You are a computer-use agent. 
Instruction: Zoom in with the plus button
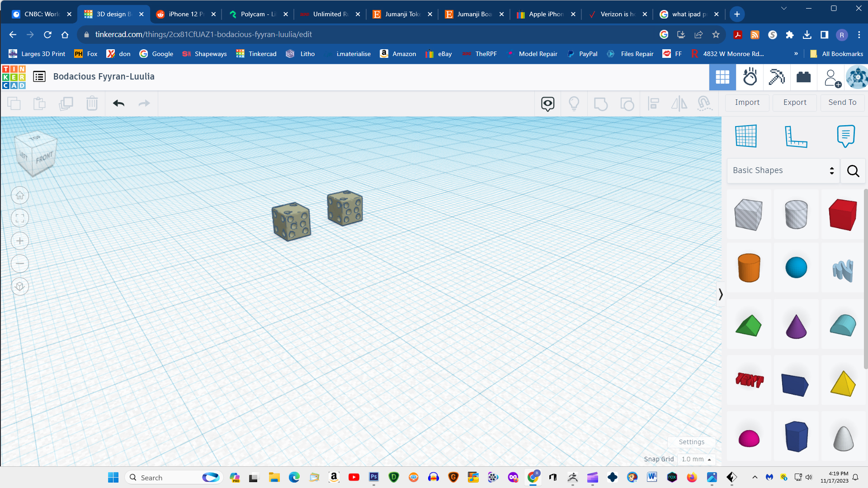[20, 241]
